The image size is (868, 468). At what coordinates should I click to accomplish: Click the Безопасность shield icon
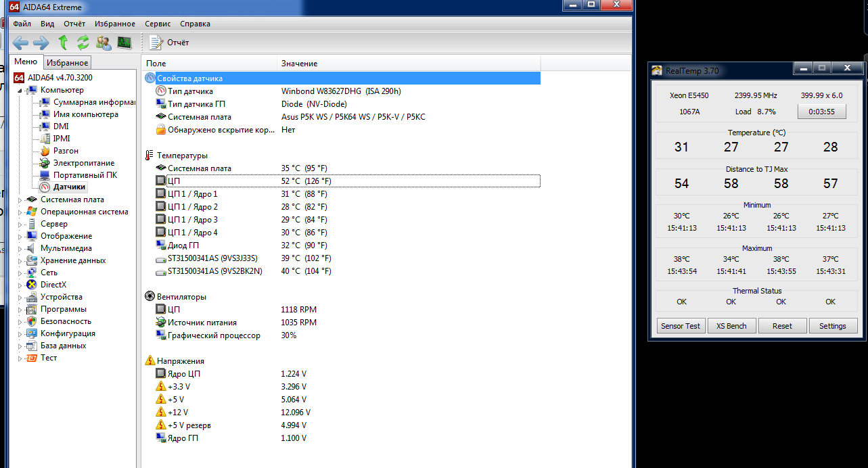[31, 321]
